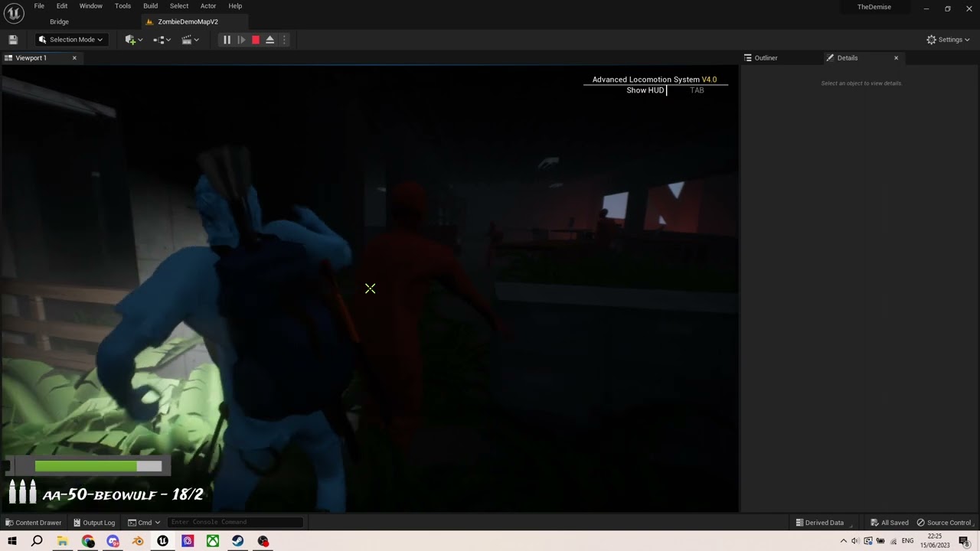Viewport: 980px width, 551px height.
Task: Open the Tools menu
Action: pos(122,6)
